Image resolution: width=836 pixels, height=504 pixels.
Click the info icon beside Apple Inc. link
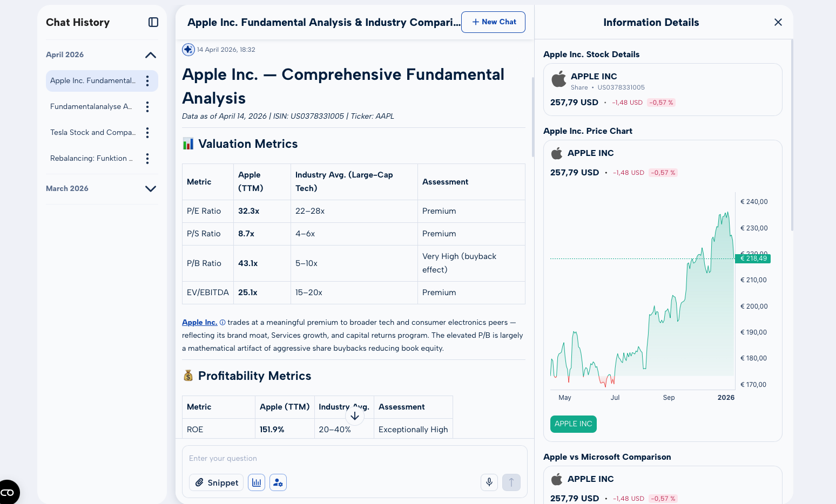click(222, 322)
